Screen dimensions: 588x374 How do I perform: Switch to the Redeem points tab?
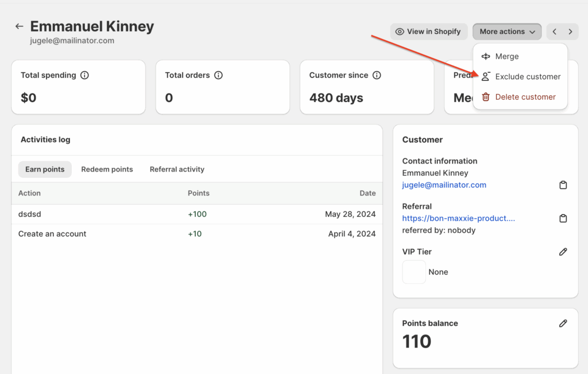point(107,169)
